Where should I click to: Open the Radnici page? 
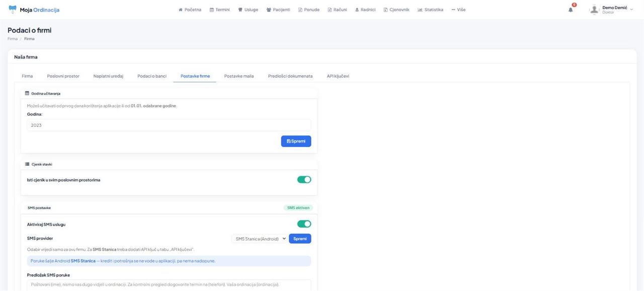pos(365,10)
